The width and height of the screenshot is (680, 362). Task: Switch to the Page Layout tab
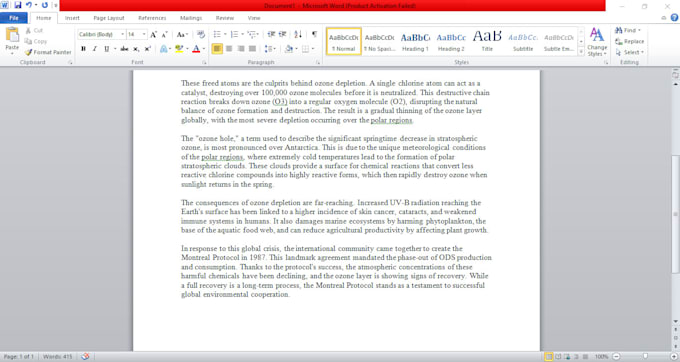[x=109, y=18]
